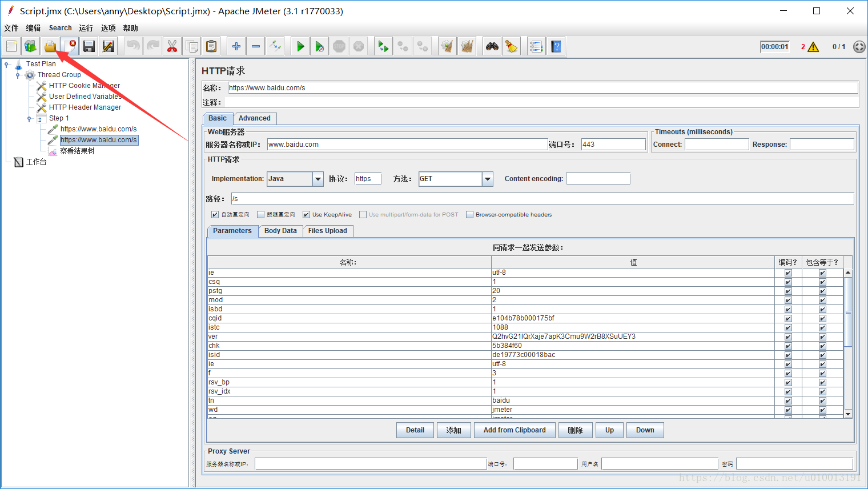Click the Copy toolbar icon

[192, 46]
